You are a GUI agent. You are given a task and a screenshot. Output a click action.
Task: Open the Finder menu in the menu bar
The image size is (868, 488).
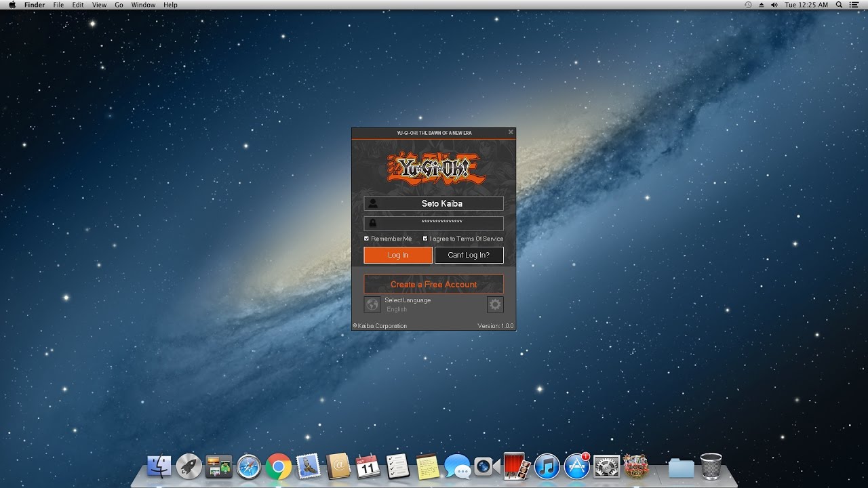(x=35, y=5)
